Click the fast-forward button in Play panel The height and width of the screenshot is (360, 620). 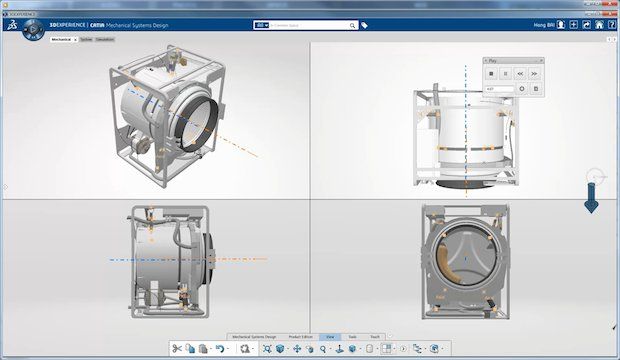coord(534,74)
